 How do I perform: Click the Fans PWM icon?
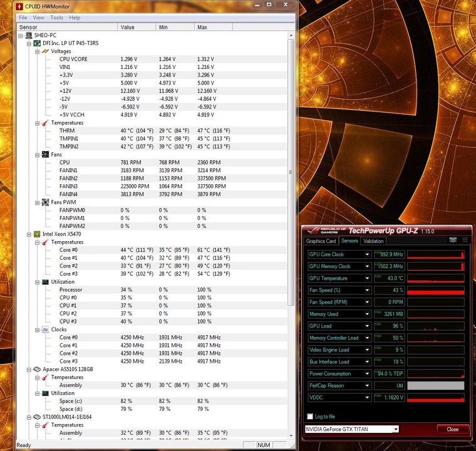45,202
